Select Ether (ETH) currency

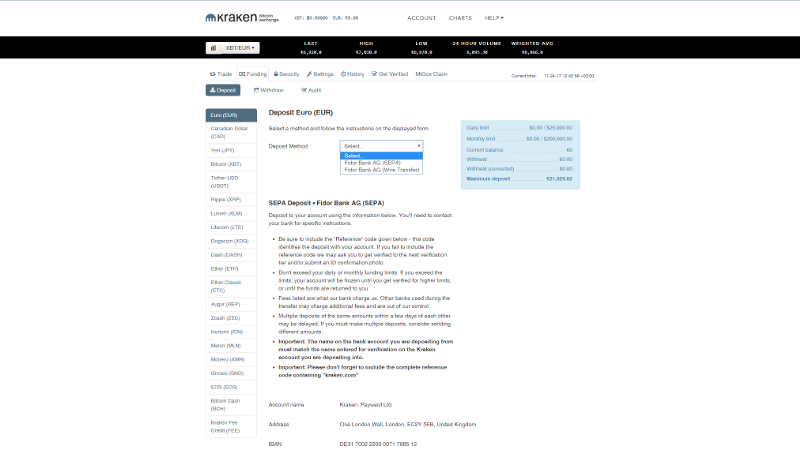231,269
